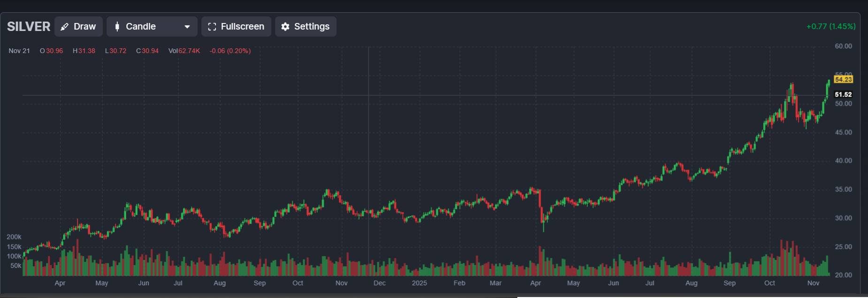The image size is (868, 298).
Task: Click the Fullscreen brackets icon
Action: pos(212,27)
